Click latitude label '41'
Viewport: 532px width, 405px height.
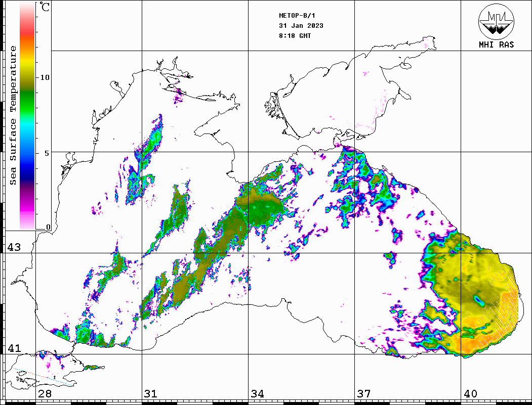pyautogui.click(x=14, y=348)
